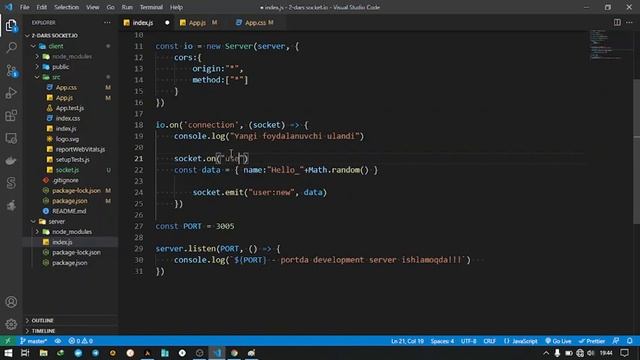Image resolution: width=640 pixels, height=360 pixels.
Task: Change Spaces: 4 indentation setting
Action: 442,341
